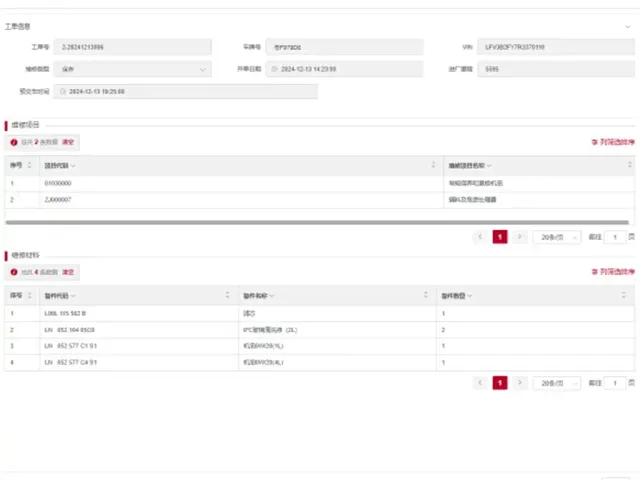Click the calendar icon in 开单日期 field
Screen dimensions: 640x480
[x=274, y=69]
